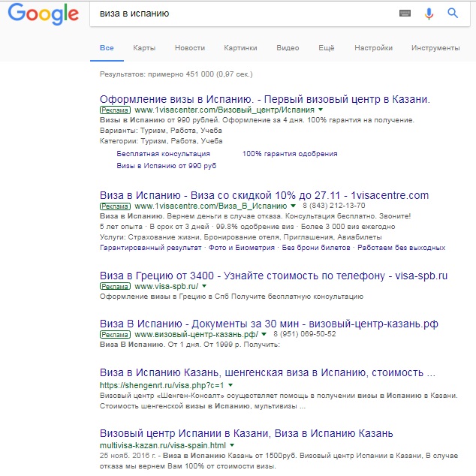Open 'Оформление визы в Испанию' ad title
The image size is (476, 476).
point(265,99)
